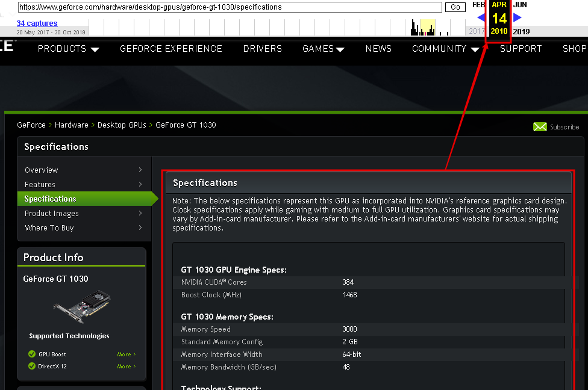Expand the GAMES dropdown menu
This screenshot has height=390, width=588.
pyautogui.click(x=324, y=49)
